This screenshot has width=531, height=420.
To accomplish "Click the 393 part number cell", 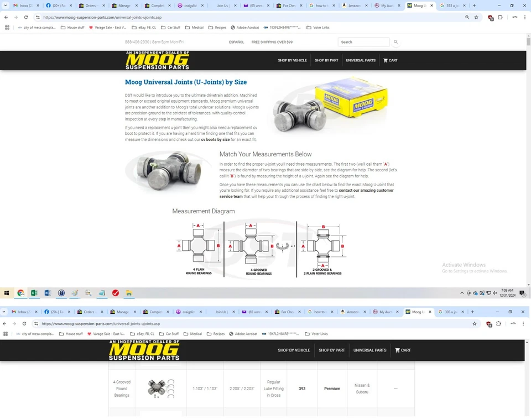I will click(302, 389).
